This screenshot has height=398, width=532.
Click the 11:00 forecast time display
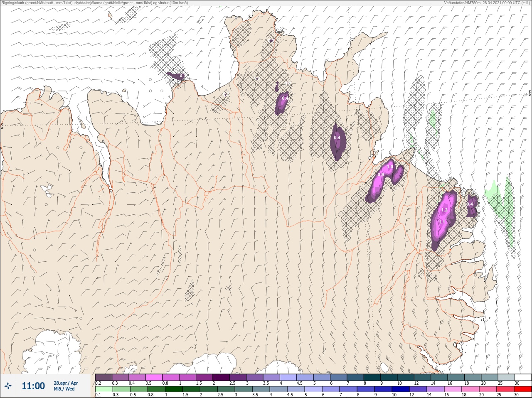(x=33, y=386)
